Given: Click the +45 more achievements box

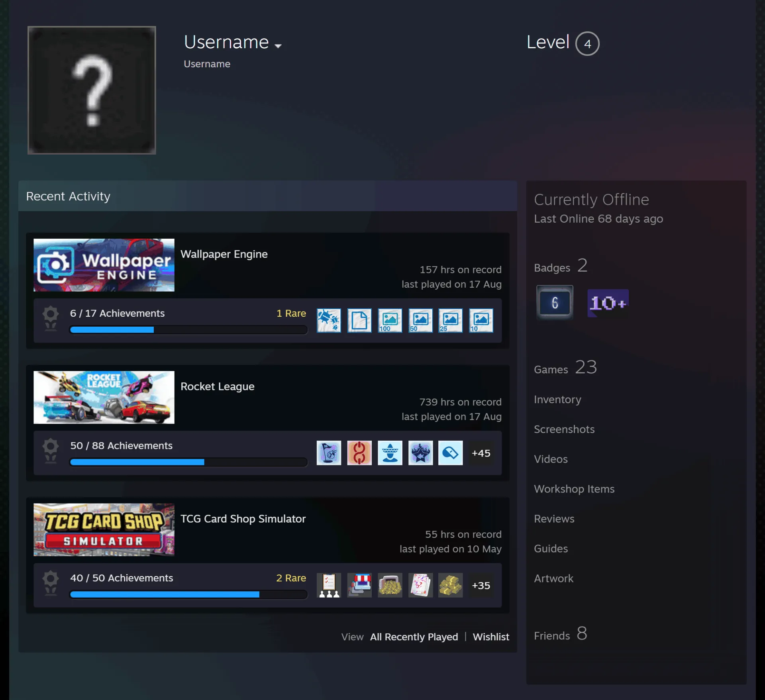Looking at the screenshot, I should click(481, 453).
